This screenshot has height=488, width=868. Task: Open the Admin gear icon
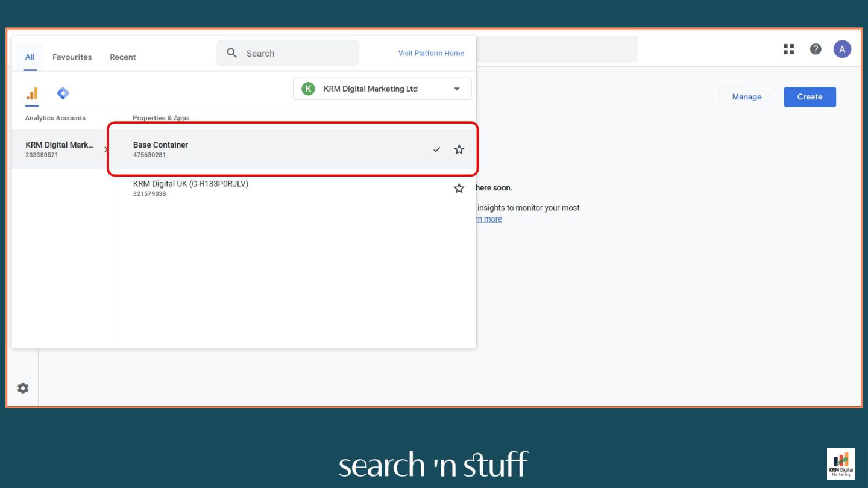click(x=23, y=388)
